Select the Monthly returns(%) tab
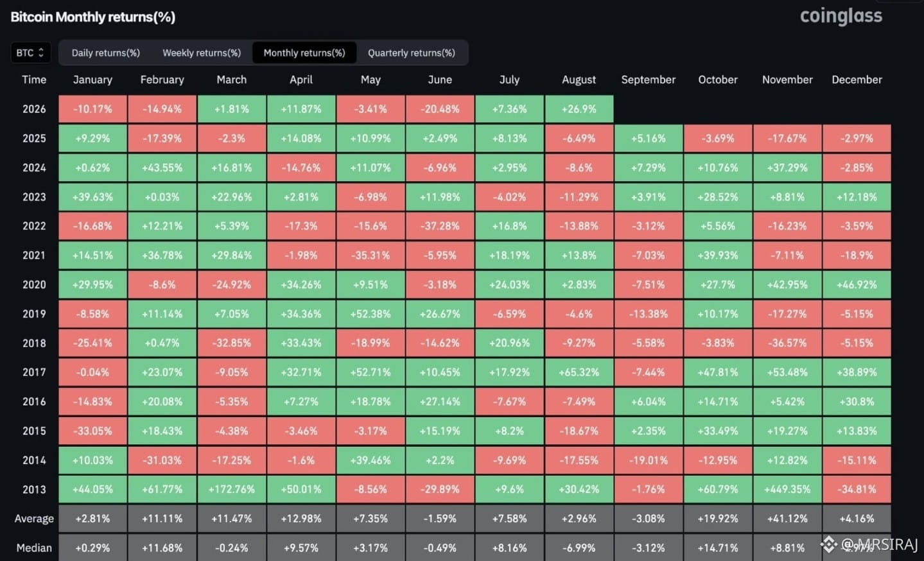 point(304,53)
